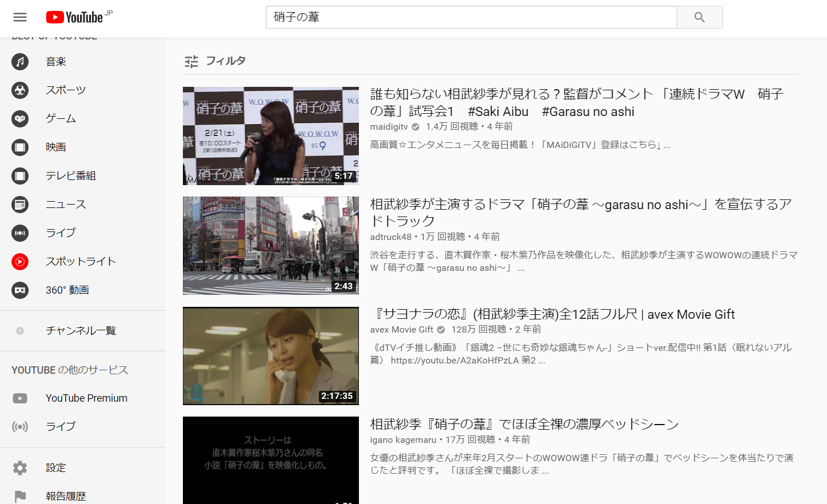Visit the igano kagemaru channel
Viewport: 827px width, 504px height.
(x=403, y=440)
